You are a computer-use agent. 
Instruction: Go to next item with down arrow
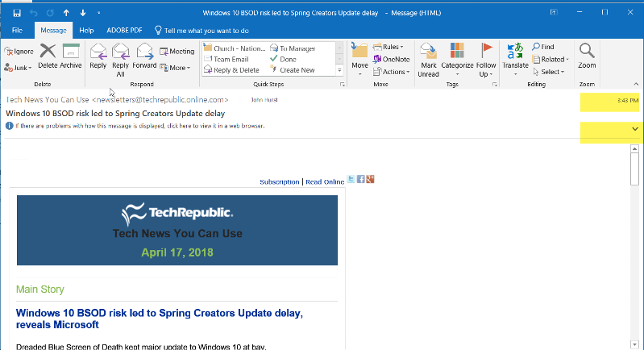click(x=83, y=13)
